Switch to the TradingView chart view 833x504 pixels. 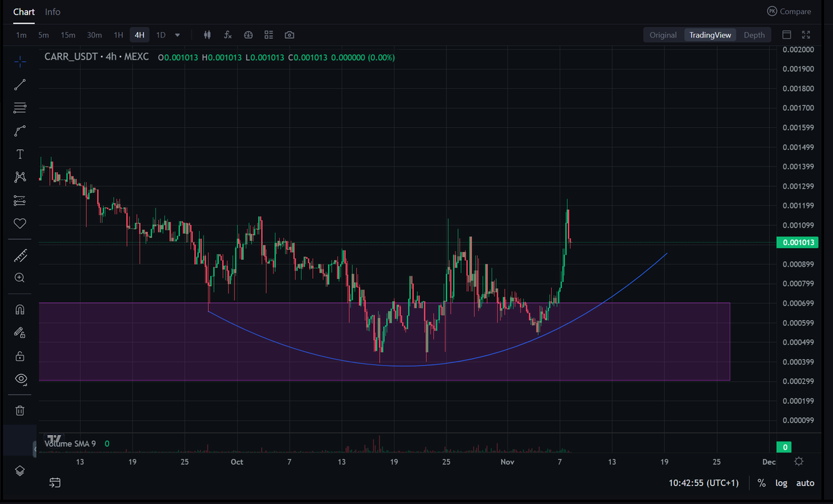pos(710,35)
